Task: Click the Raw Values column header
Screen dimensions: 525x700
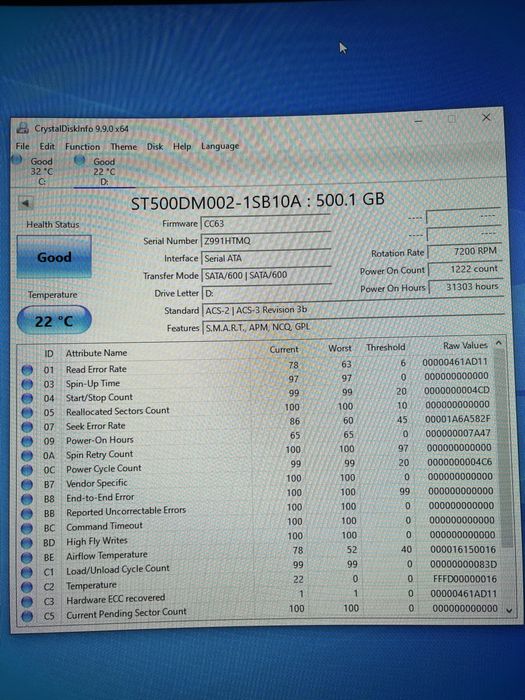Action: coord(465,346)
